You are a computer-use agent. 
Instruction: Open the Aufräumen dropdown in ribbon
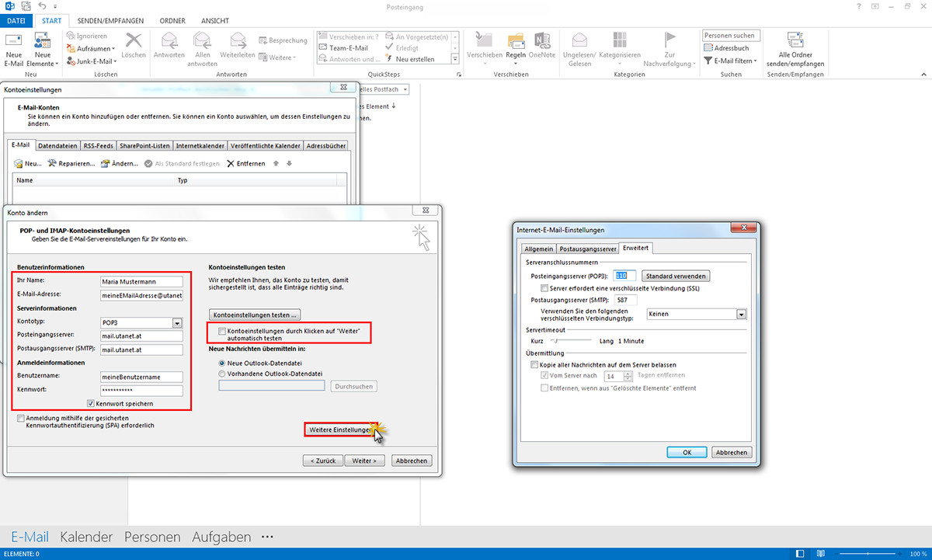point(90,48)
